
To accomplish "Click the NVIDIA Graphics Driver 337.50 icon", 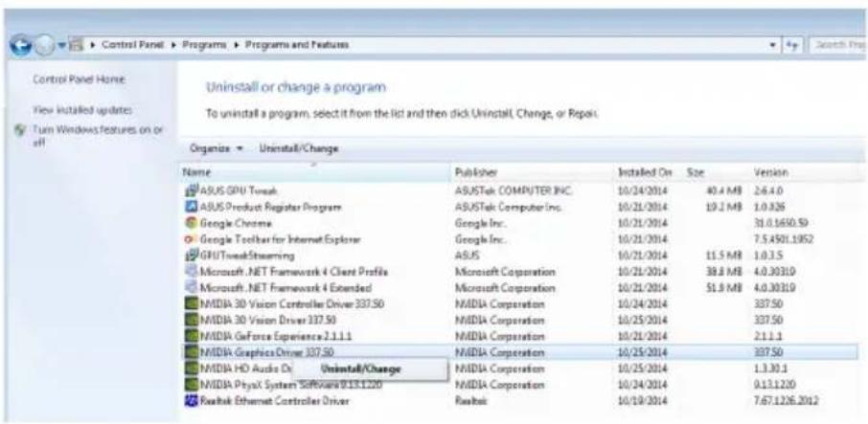I will [x=191, y=352].
